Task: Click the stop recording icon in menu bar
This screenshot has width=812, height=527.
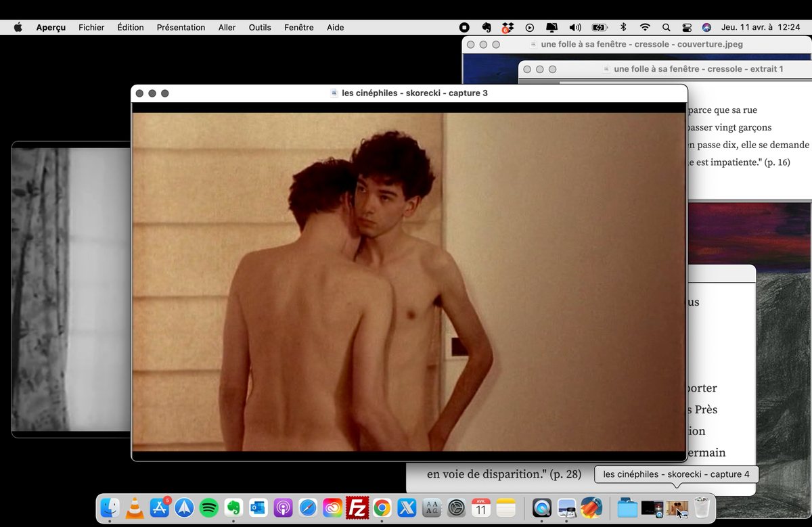Action: pos(464,28)
